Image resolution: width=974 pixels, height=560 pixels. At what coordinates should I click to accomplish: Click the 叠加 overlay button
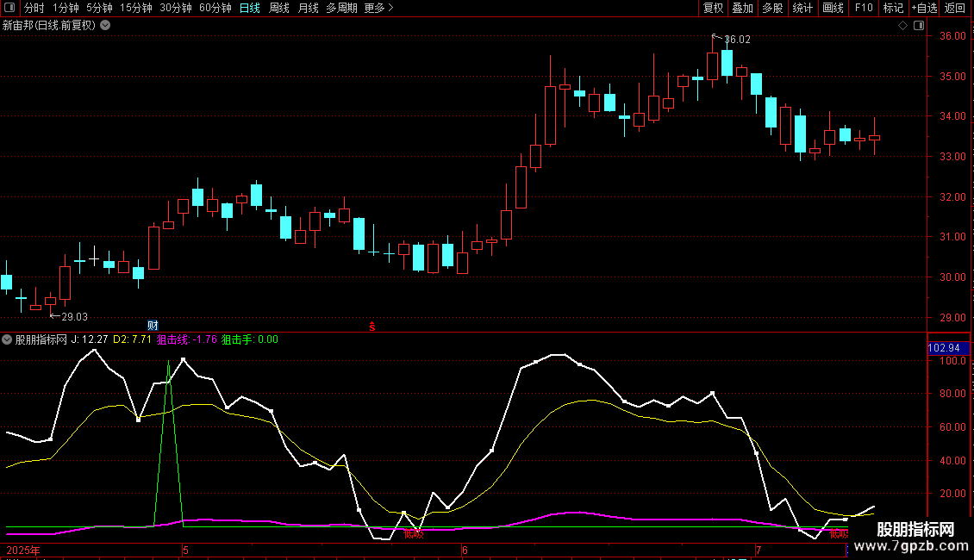tap(742, 8)
